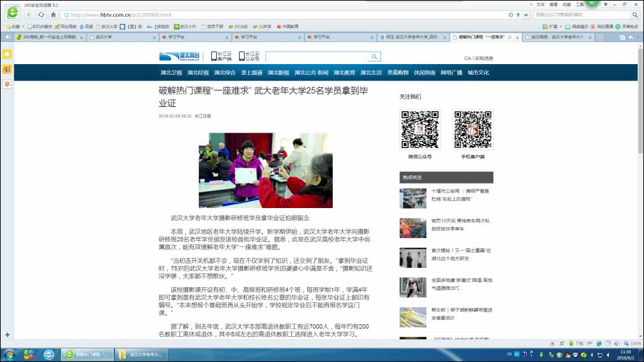Open the 文件 menu
Image resolution: width=644 pixels, height=362 pixels.
tap(540, 4)
